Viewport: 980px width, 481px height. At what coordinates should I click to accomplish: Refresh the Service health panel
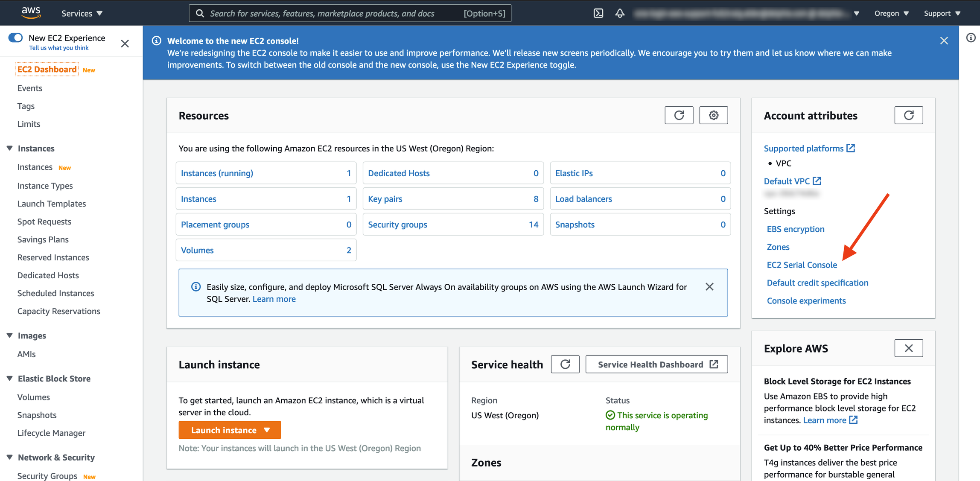click(565, 364)
